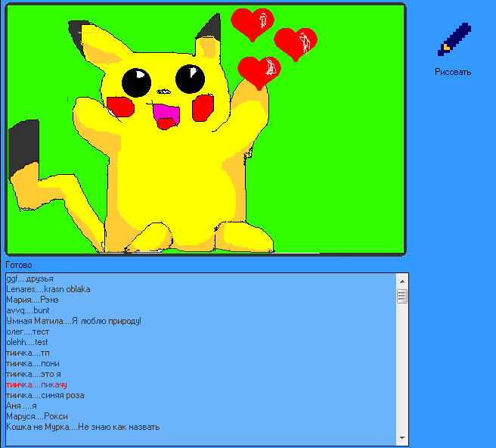Click the list scrollbar thumb
496x448 pixels.
pyautogui.click(x=402, y=297)
